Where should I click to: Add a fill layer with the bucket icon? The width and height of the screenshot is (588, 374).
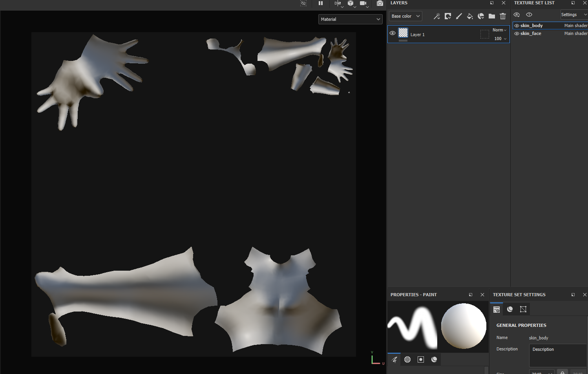pos(469,16)
